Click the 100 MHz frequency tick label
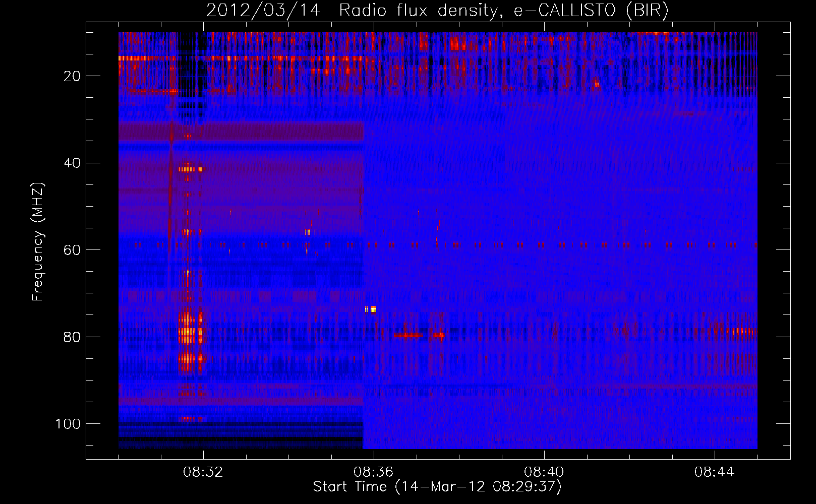This screenshot has height=504, width=816. point(68,424)
